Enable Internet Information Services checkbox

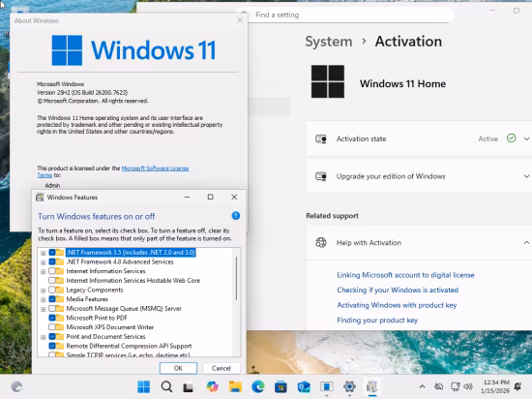tap(52, 271)
